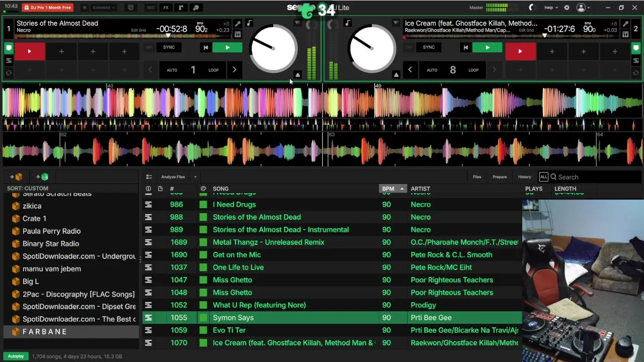Click Edit Grid on deck 2
Image resolution: width=644 pixels, height=362 pixels.
pyautogui.click(x=526, y=30)
